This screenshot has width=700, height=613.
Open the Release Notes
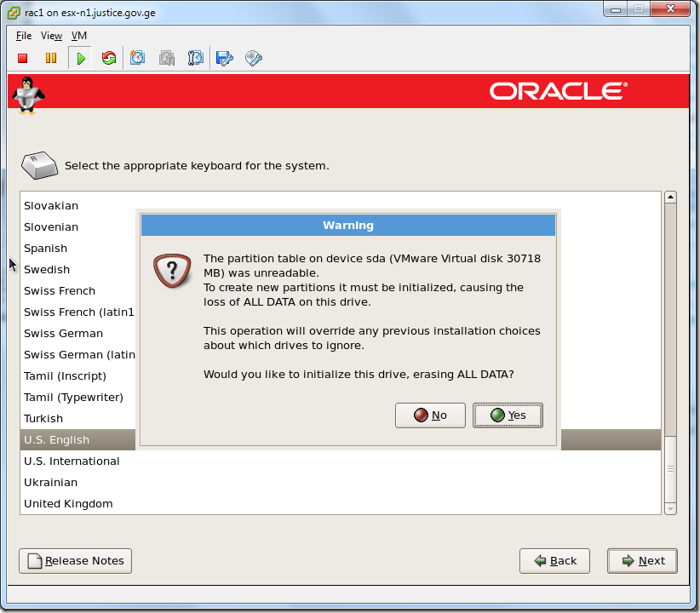[x=75, y=560]
